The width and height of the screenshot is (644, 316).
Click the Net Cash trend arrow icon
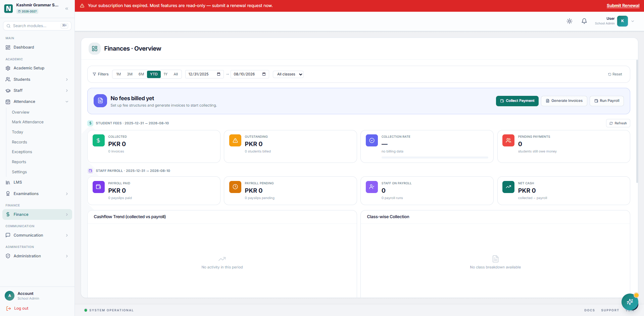pyautogui.click(x=508, y=187)
